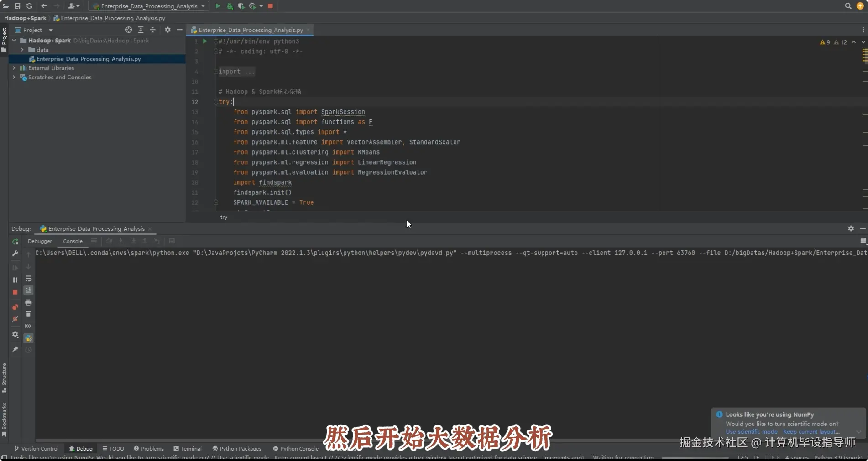Viewport: 868px width, 461px height.
Task: Open the Terminal tool window
Action: [188, 449]
